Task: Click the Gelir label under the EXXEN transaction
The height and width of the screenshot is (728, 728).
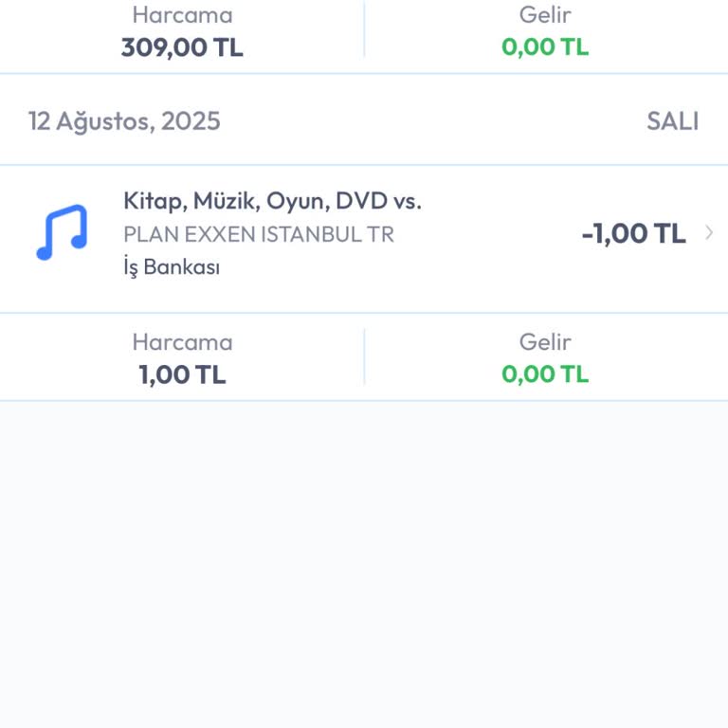Action: pos(545,342)
